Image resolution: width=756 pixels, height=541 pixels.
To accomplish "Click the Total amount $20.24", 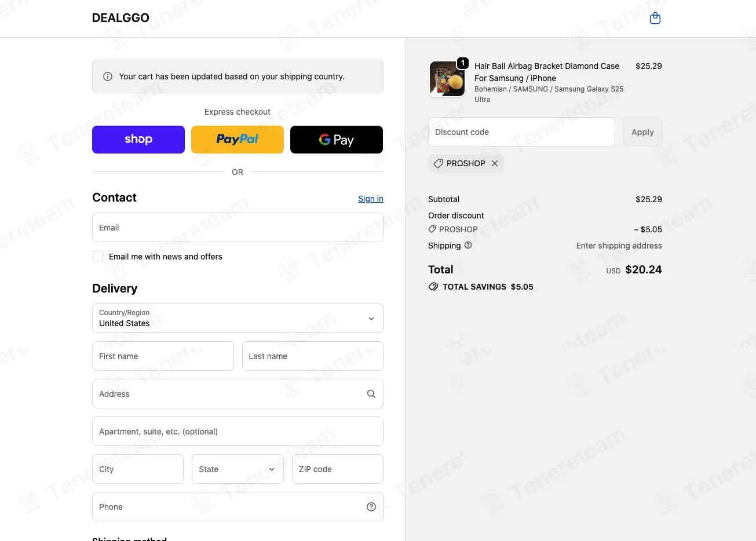I will pyautogui.click(x=644, y=270).
